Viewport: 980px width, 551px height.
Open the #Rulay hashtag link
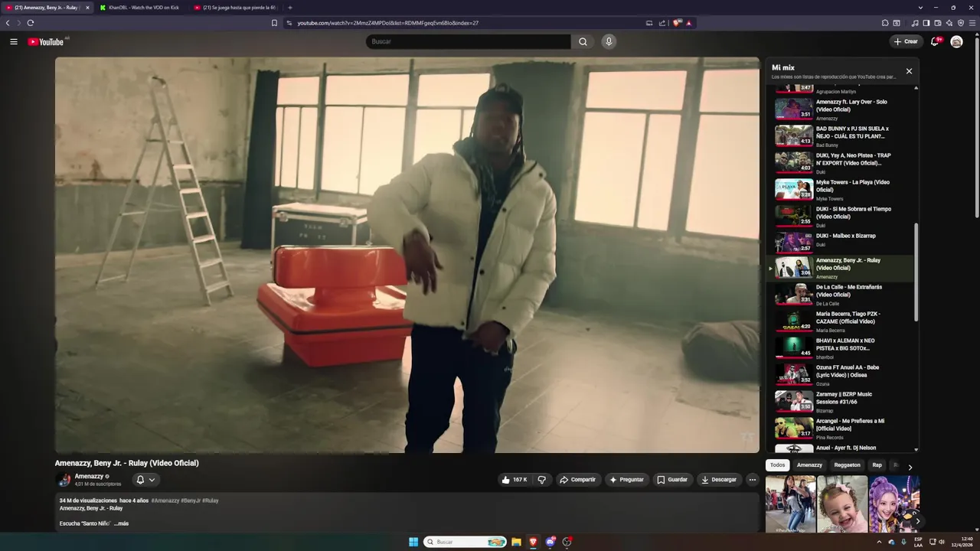(211, 500)
